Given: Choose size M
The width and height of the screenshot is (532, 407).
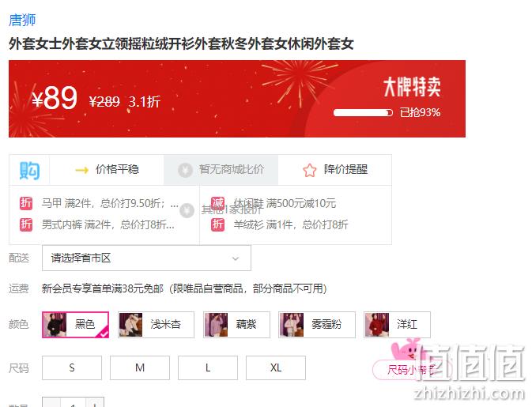Looking at the screenshot, I should pos(140,367).
